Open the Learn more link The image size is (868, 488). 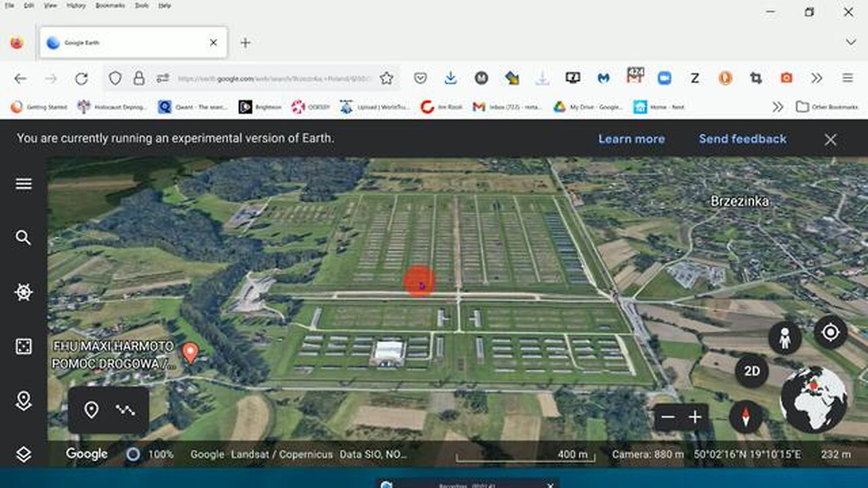631,139
